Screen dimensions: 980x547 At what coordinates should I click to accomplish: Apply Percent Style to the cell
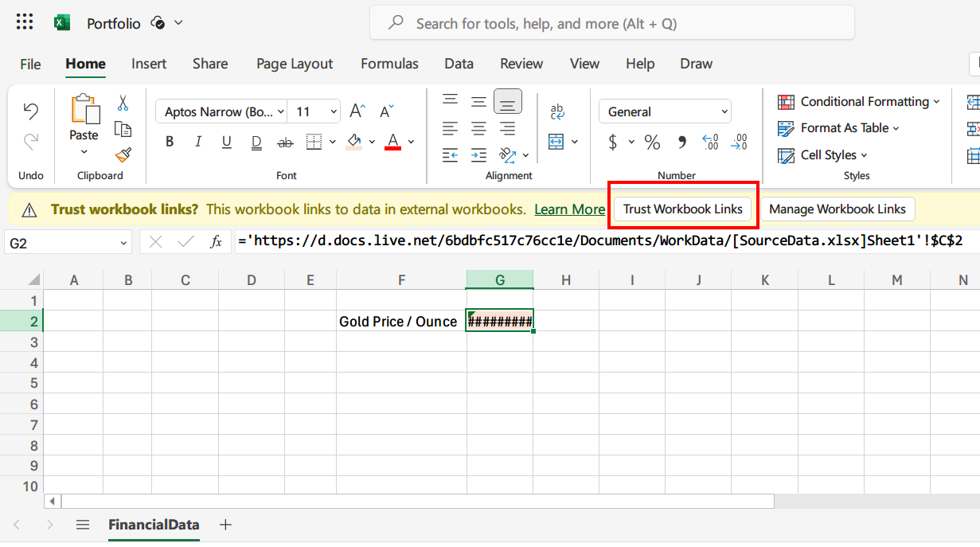pyautogui.click(x=652, y=143)
